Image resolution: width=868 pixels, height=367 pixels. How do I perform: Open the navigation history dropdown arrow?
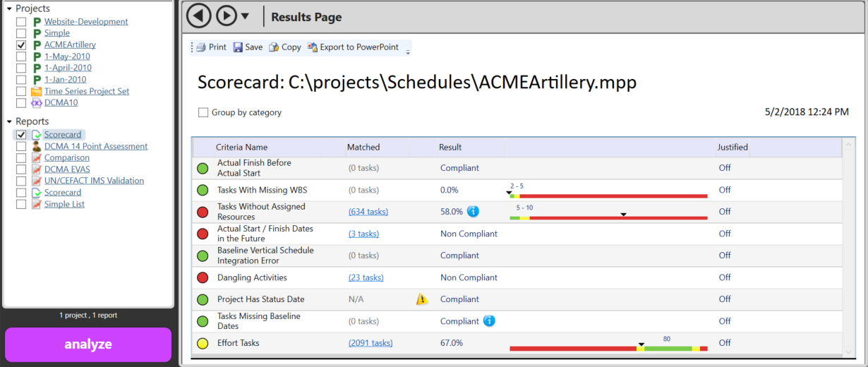(245, 16)
